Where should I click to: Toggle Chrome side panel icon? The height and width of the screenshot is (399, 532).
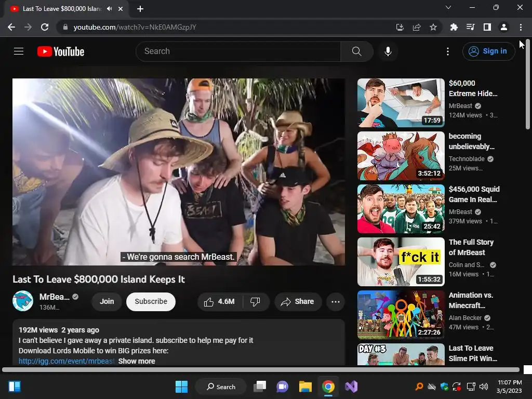(x=487, y=27)
